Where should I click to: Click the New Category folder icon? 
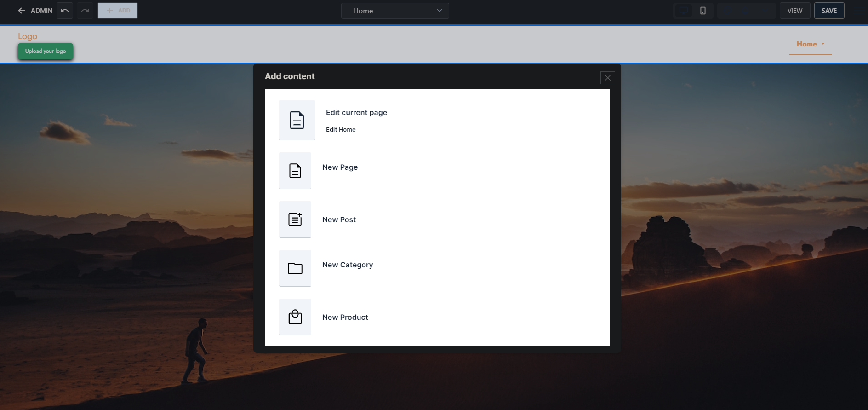click(x=295, y=268)
